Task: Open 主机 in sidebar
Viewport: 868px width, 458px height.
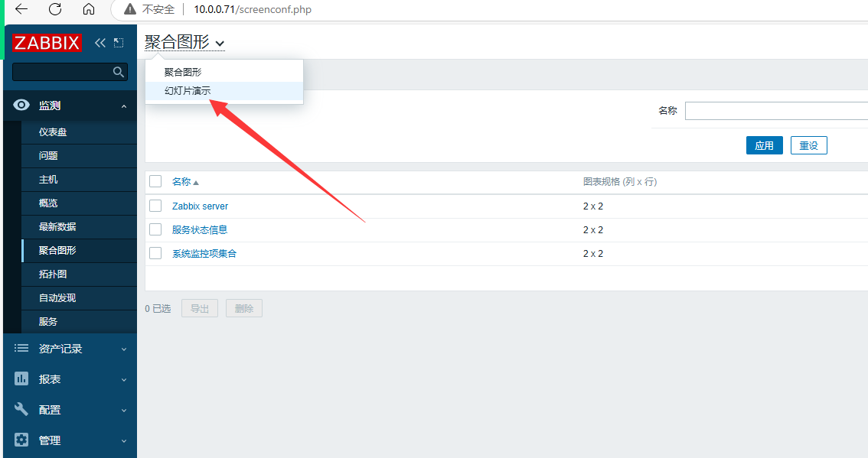Action: click(79, 180)
